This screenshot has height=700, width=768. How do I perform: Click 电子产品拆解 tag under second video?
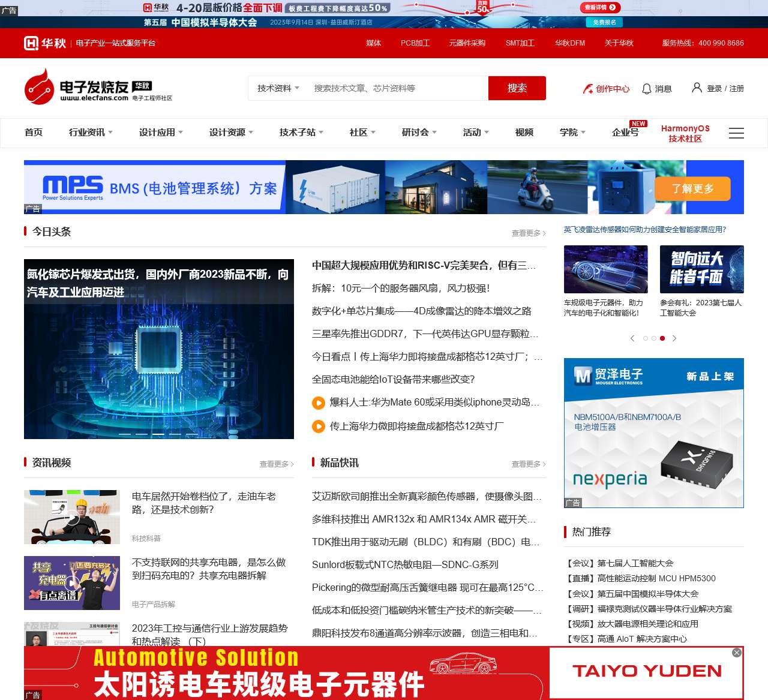coord(154,605)
